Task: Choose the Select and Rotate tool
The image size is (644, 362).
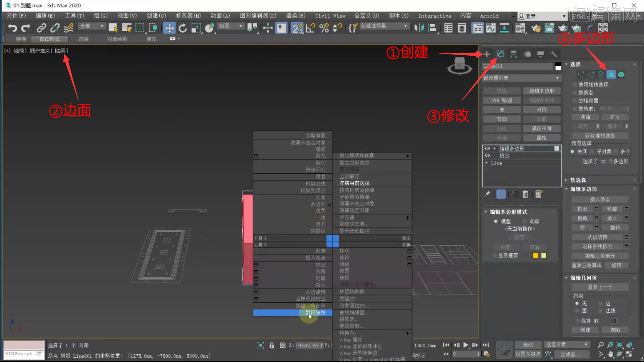Action: click(183, 28)
